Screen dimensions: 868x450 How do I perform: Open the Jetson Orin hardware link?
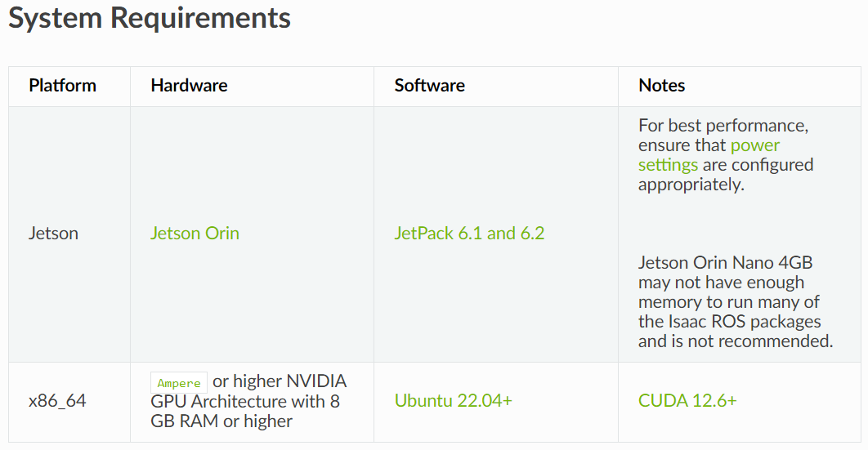point(195,234)
